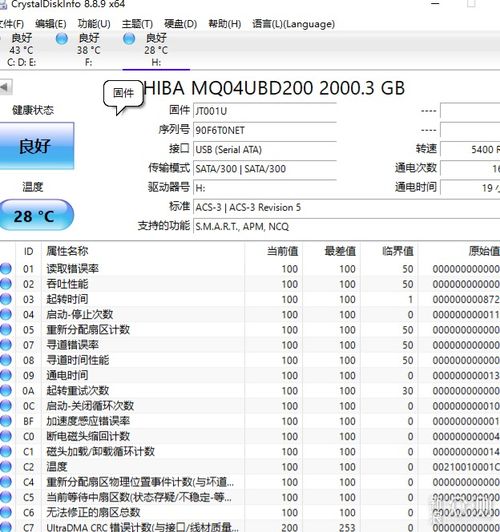Screen dimensions: 500x532
Task: Click status icon of row 02 吞吐性能
Action: click(x=5, y=284)
